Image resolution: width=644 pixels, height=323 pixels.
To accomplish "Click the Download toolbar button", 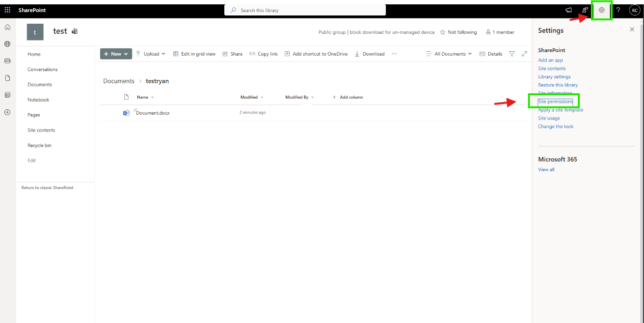I will (370, 54).
